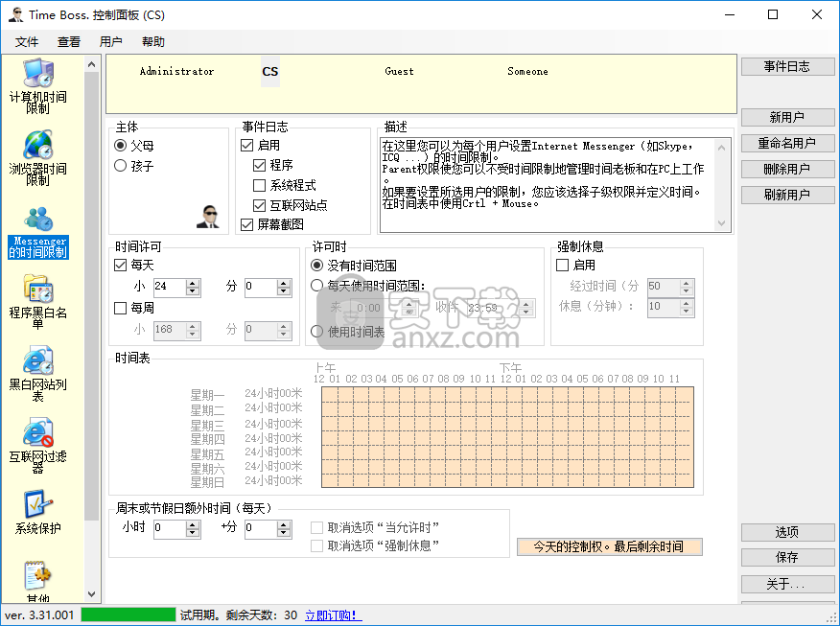Click the 重命名用户 button

pyautogui.click(x=787, y=143)
